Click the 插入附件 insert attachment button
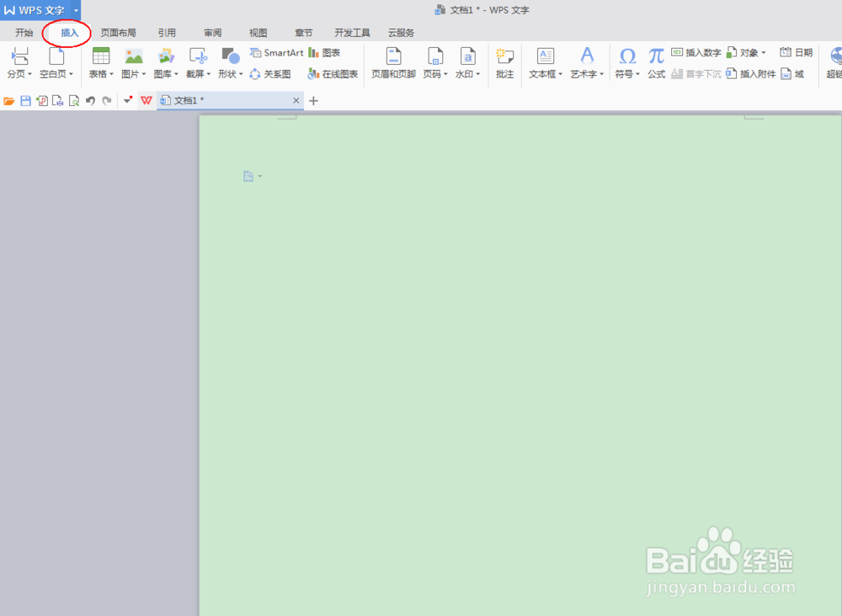Image resolution: width=842 pixels, height=616 pixels. tap(751, 74)
